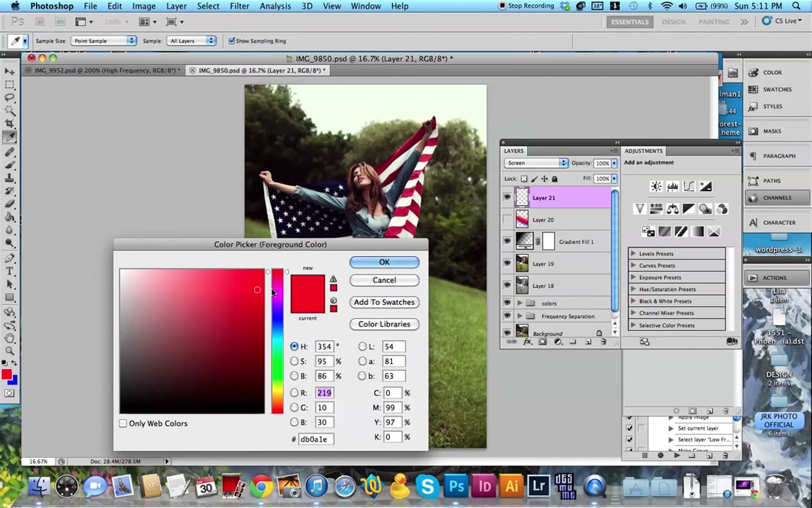Delete layer using the trash icon

pos(603,342)
